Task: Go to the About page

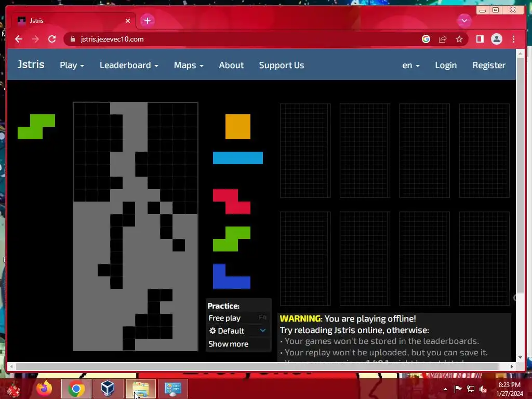Action: point(231,65)
